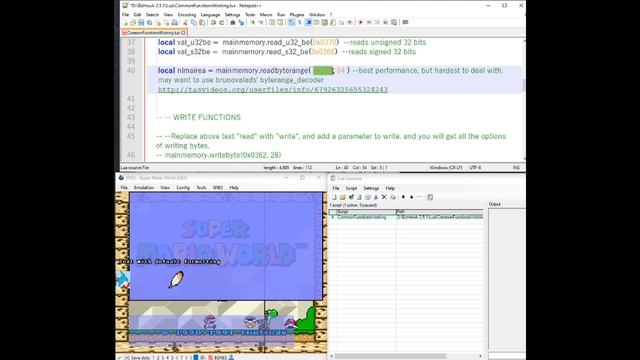Click Save Recorded Macro icon in Notepad++
640x360 pixels.
[x=394, y=22]
